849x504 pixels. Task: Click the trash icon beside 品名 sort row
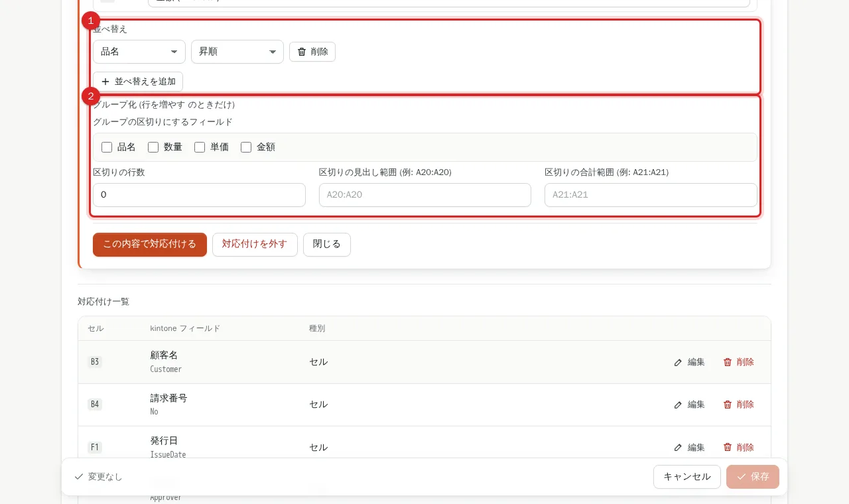point(302,52)
